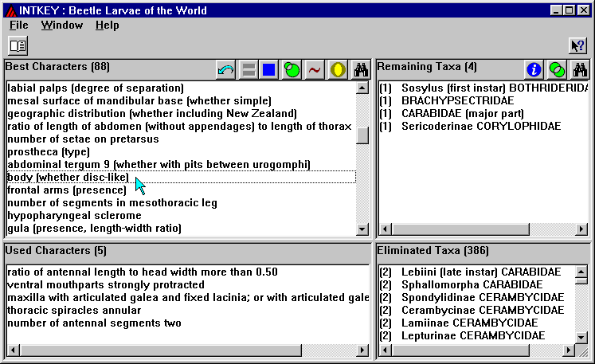Click the Restart identification curved arrow icon
The width and height of the screenshot is (595, 364).
click(225, 70)
